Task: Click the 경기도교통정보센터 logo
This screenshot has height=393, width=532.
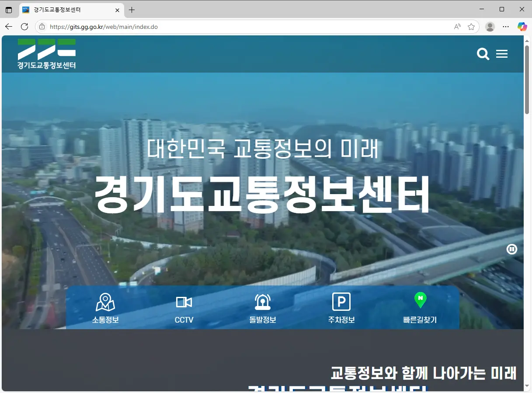Action: 47,54
